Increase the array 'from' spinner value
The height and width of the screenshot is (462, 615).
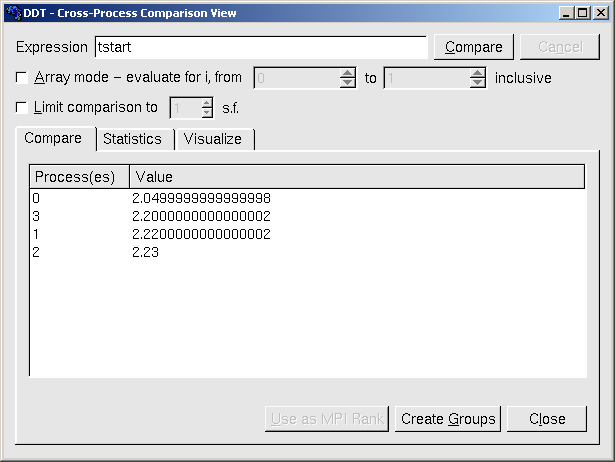347,73
